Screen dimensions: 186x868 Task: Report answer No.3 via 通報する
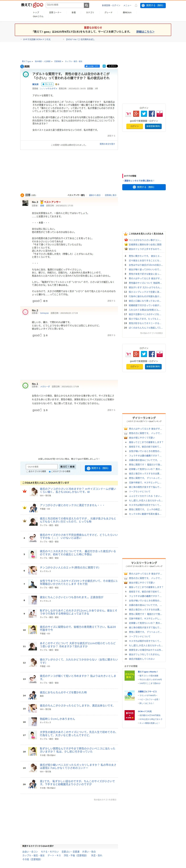(111, 301)
